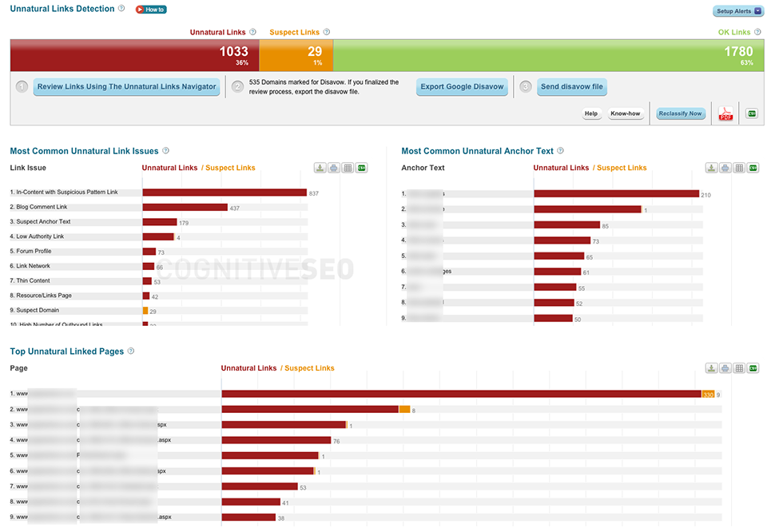
Task: Click the Suspect Domain row label
Action: click(x=34, y=311)
